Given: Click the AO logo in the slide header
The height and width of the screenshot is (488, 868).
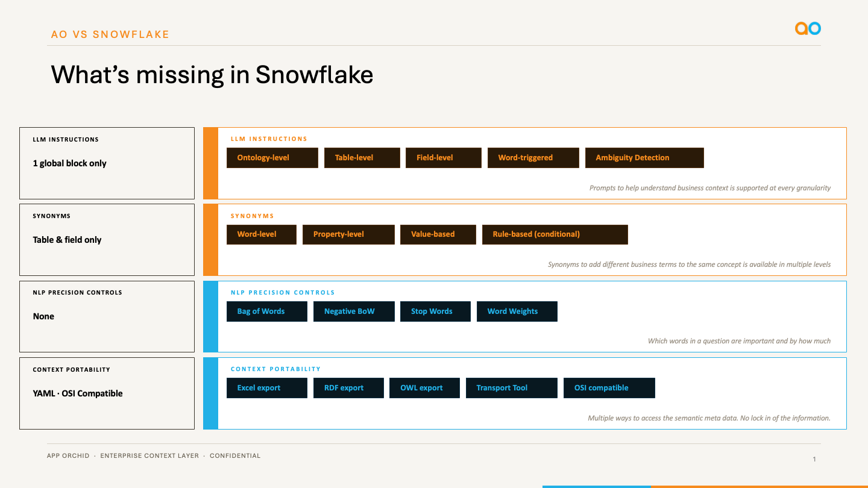Looking at the screenshot, I should coord(808,28).
